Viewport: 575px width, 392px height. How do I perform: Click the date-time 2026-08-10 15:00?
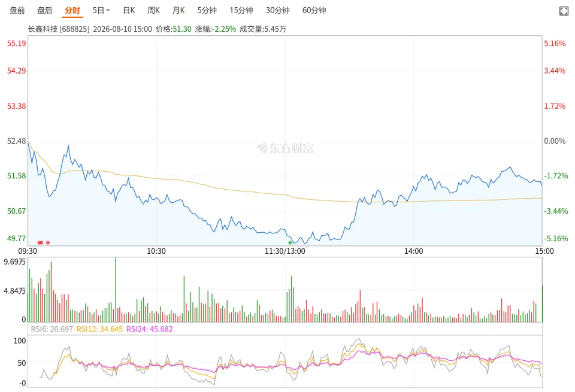122,29
